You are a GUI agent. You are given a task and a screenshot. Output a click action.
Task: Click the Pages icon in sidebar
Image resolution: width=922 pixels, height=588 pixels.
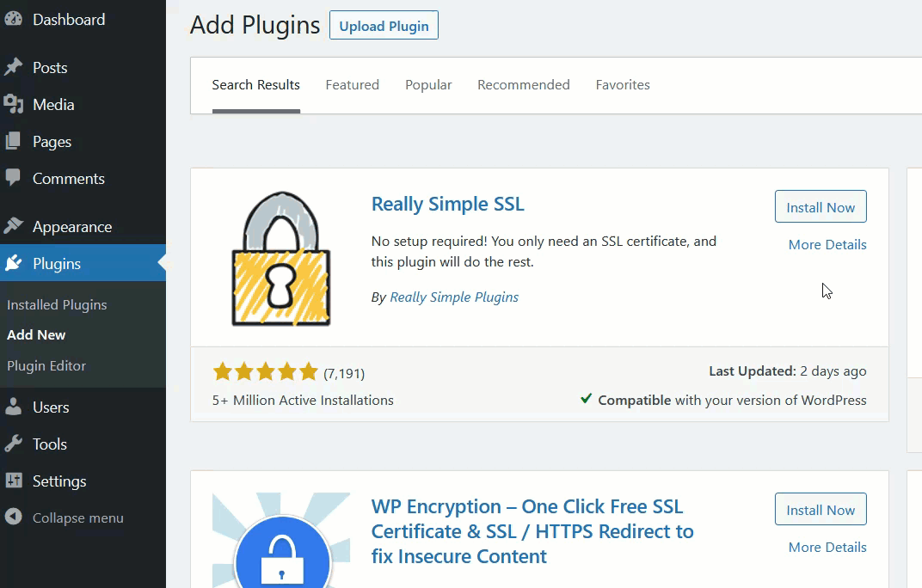[13, 141]
